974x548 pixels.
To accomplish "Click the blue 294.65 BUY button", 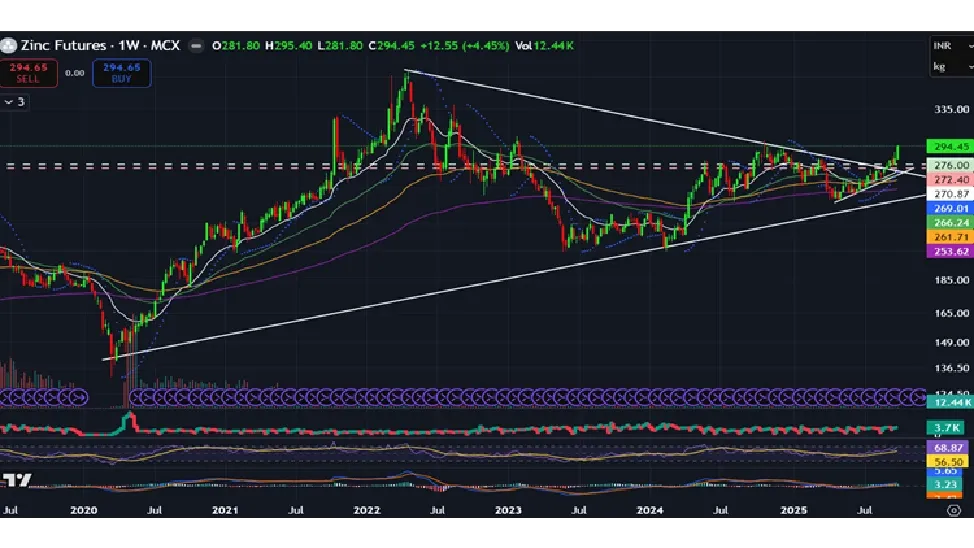I will point(119,72).
